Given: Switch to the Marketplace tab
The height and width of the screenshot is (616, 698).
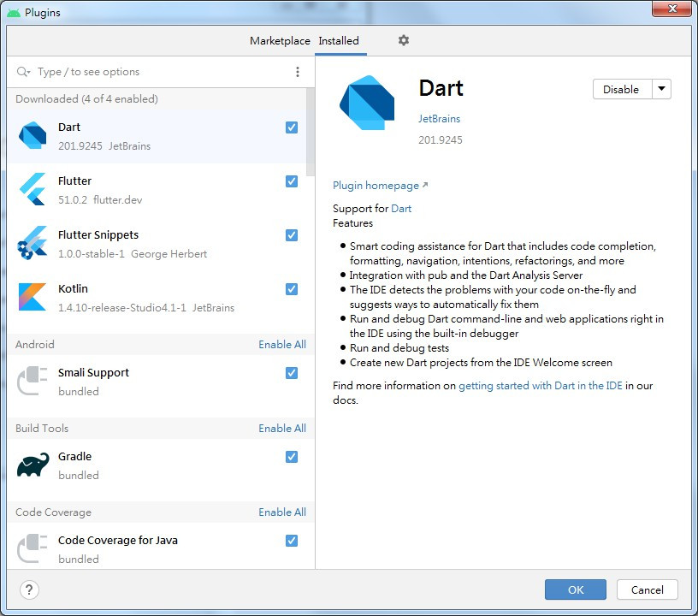Looking at the screenshot, I should coord(280,41).
